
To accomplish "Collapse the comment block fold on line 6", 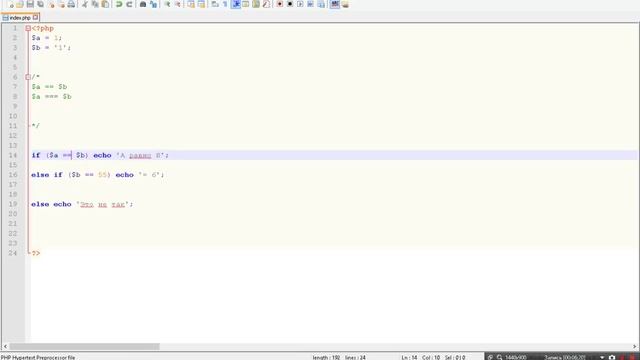I will [x=28, y=77].
